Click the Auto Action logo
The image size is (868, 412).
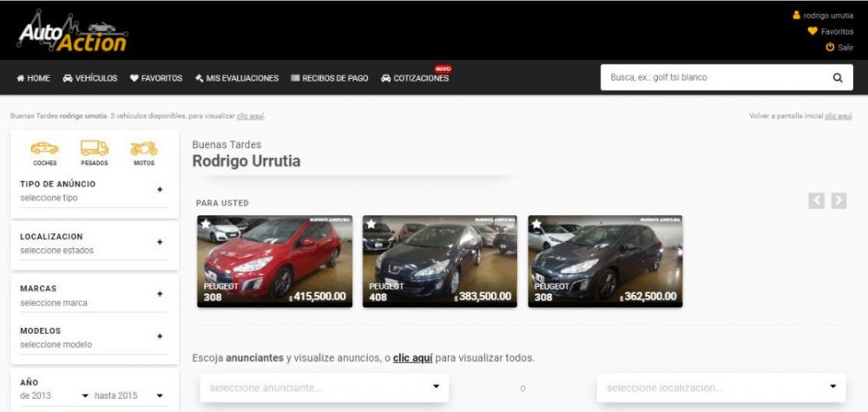[x=72, y=32]
